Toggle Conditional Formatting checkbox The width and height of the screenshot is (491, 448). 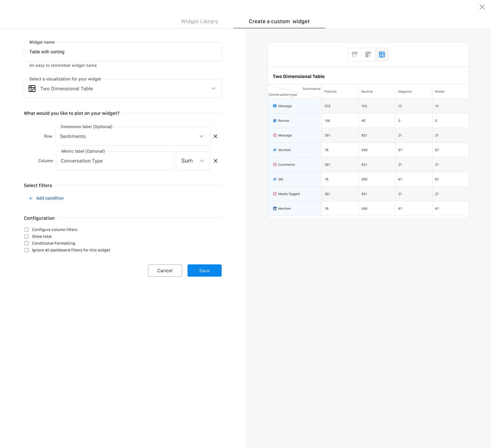(27, 243)
